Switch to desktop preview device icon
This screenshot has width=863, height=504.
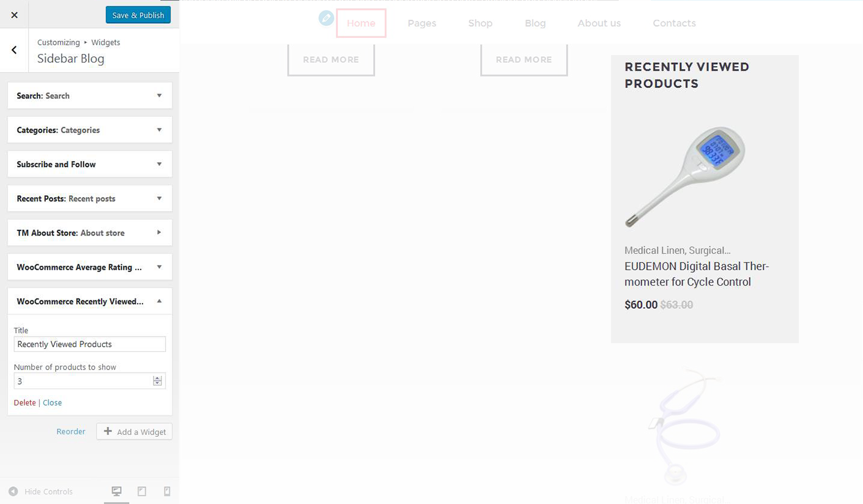pyautogui.click(x=116, y=491)
